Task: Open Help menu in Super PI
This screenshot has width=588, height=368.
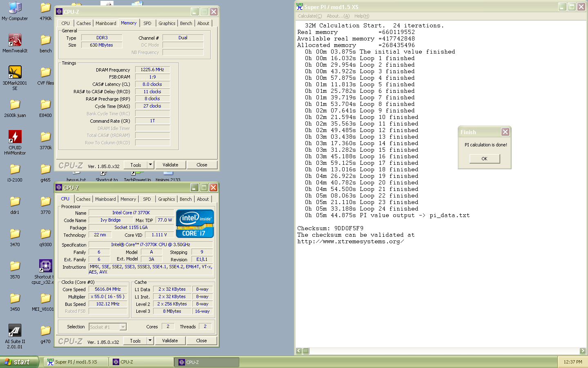Action: tap(362, 16)
